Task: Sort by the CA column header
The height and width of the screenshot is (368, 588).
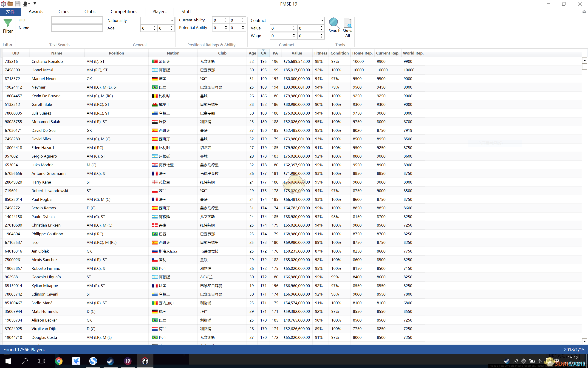Action: click(x=263, y=53)
